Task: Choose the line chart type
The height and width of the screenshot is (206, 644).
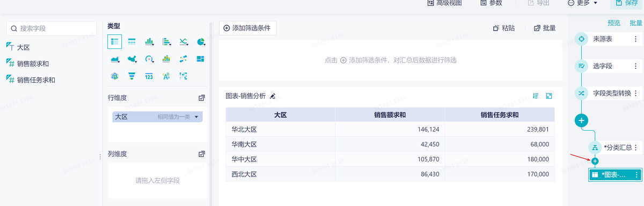Action: click(x=184, y=41)
